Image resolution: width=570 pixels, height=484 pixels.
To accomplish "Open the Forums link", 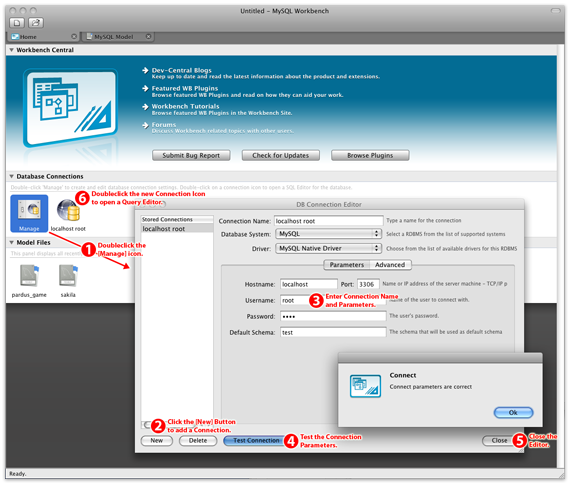I will coord(164,124).
